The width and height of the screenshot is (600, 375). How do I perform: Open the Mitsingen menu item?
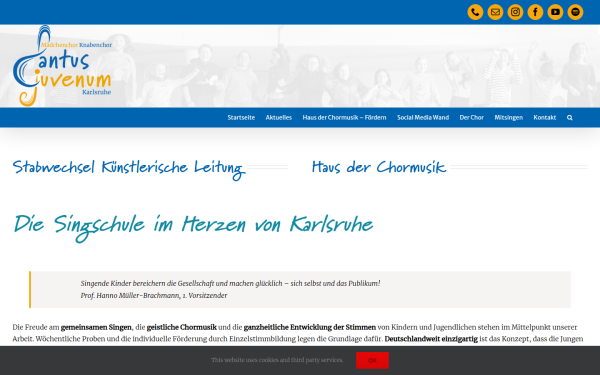click(x=508, y=117)
